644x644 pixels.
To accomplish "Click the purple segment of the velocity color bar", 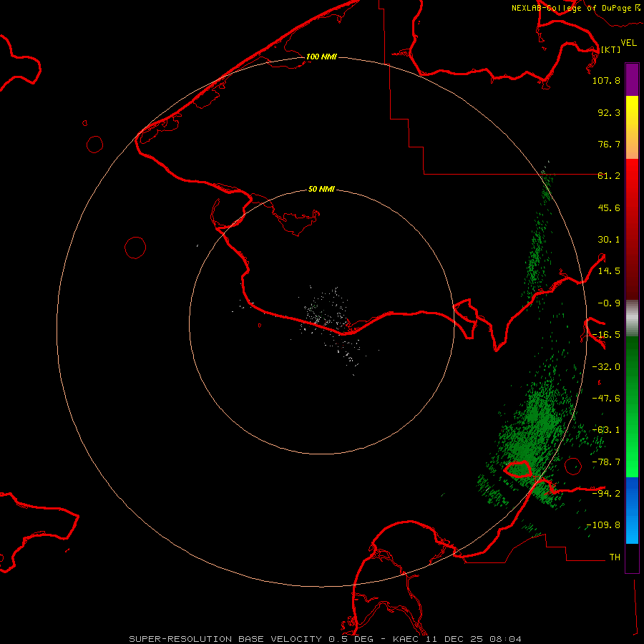I will click(x=632, y=79).
